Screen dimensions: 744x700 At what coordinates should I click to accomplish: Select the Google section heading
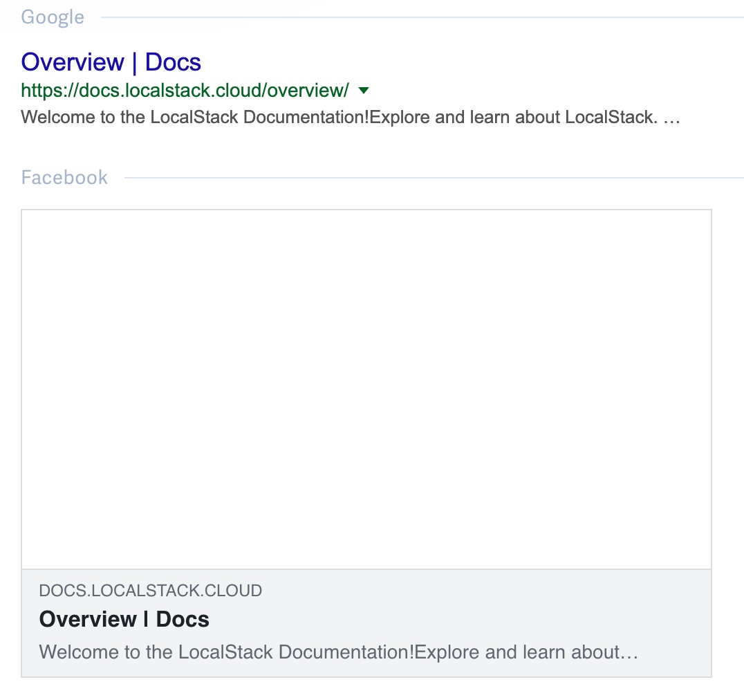52,17
